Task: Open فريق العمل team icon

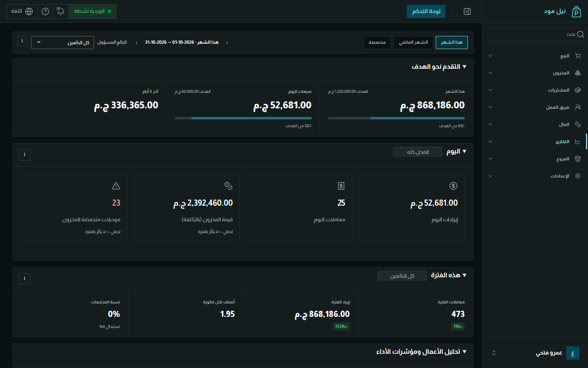Action: (x=578, y=107)
